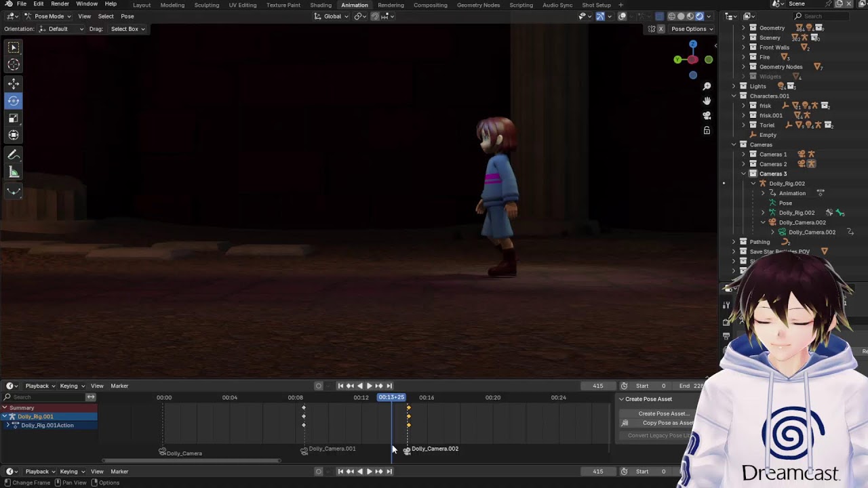Open the Playback popover in upper timeline
Image resolution: width=868 pixels, height=488 pixels.
click(x=41, y=386)
